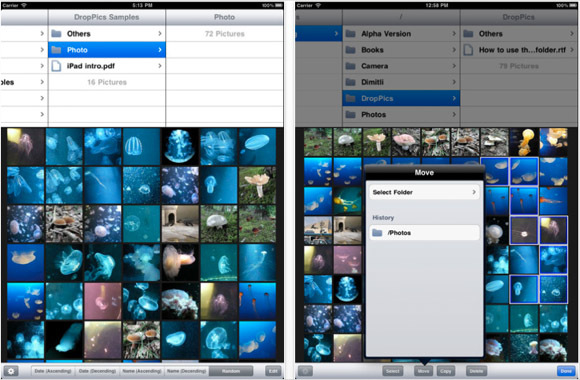Click the /Photos folder icon in History

[x=377, y=233]
